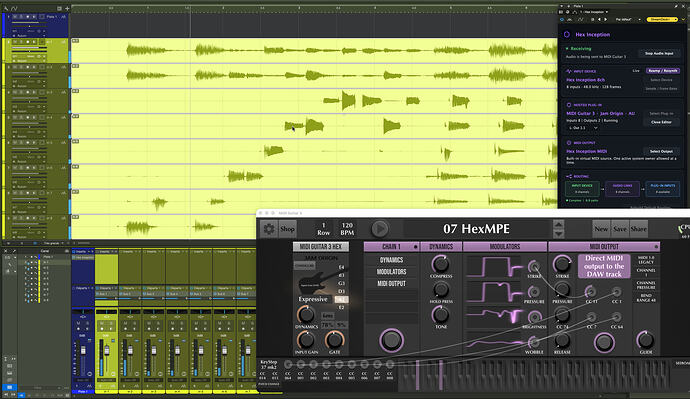
Task: Open the Shop in MIDI Guitar
Action: point(287,229)
